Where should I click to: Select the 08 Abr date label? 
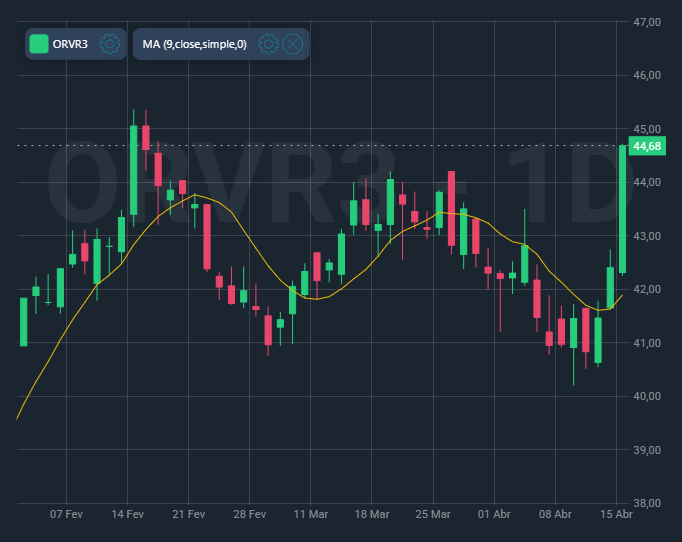tap(555, 514)
